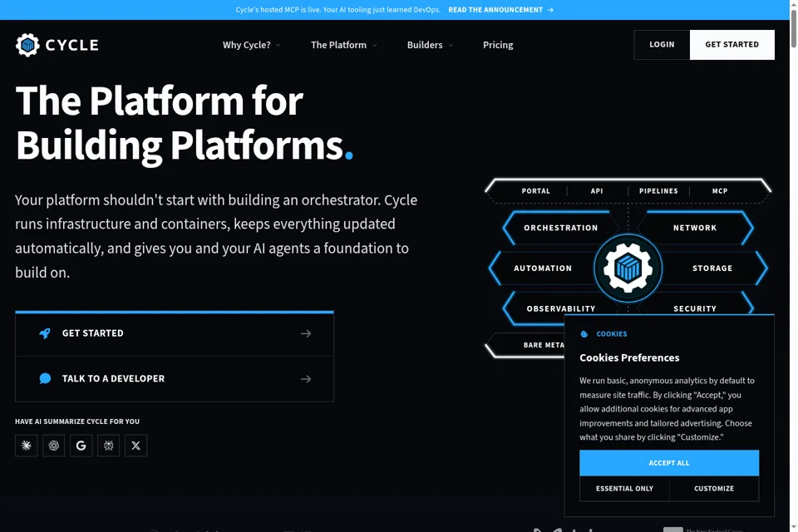Select STORAGE hexagon label
This screenshot has width=798, height=532.
(x=712, y=268)
